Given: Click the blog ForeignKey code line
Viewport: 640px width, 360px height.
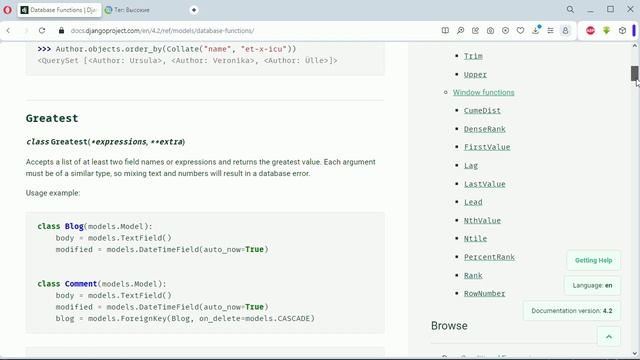Looking at the screenshot, I should [185, 318].
